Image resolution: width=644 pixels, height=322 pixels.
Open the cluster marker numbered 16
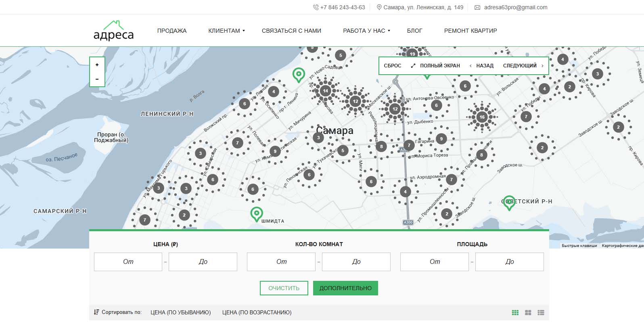click(482, 117)
